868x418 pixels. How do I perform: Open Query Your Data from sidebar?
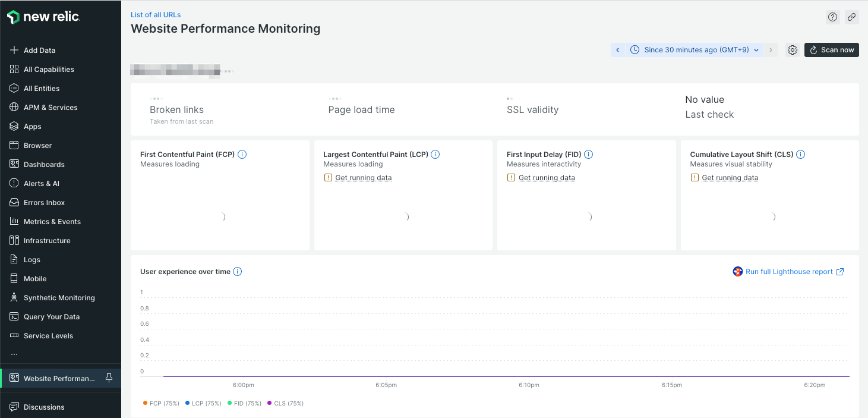point(61,317)
